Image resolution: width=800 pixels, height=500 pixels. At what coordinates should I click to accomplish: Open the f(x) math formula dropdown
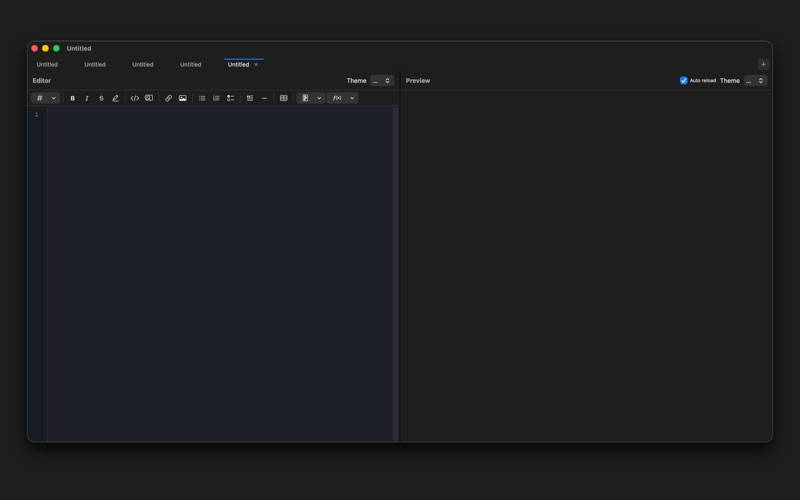(343, 98)
